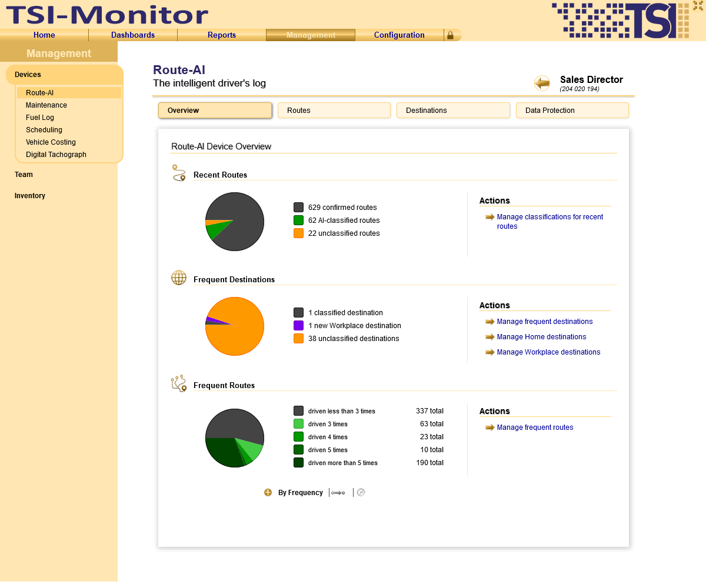Open the Manage frequent destinations link
Viewport: 706px width, 588px height.
pos(545,322)
